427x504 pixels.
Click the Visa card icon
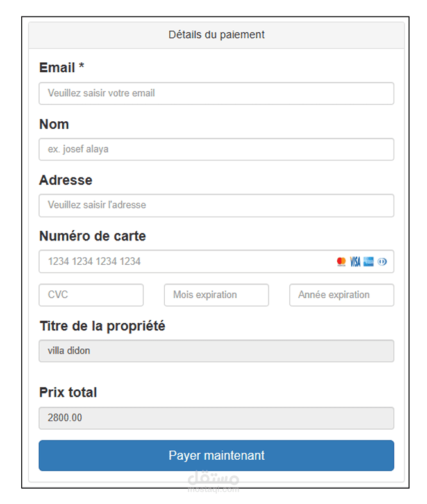click(x=355, y=262)
